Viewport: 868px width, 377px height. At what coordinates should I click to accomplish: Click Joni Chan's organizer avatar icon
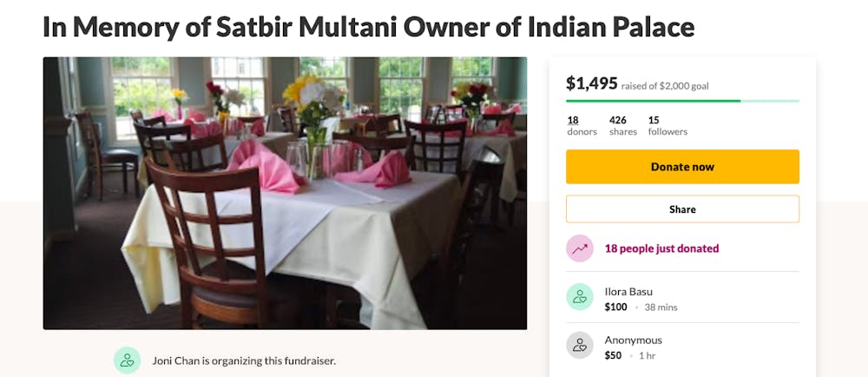pyautogui.click(x=127, y=360)
